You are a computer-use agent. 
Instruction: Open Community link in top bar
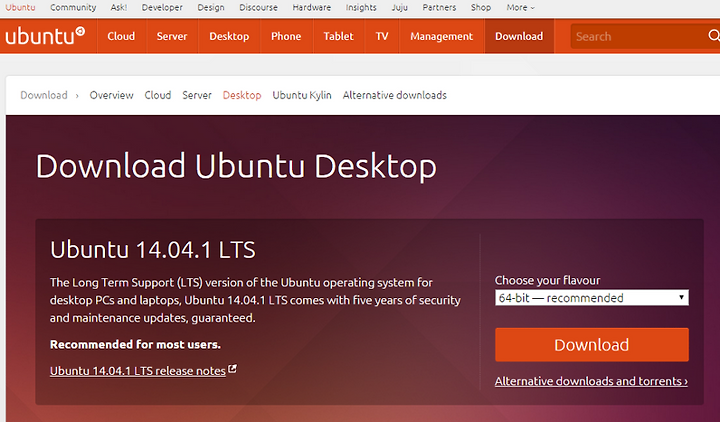coord(73,7)
